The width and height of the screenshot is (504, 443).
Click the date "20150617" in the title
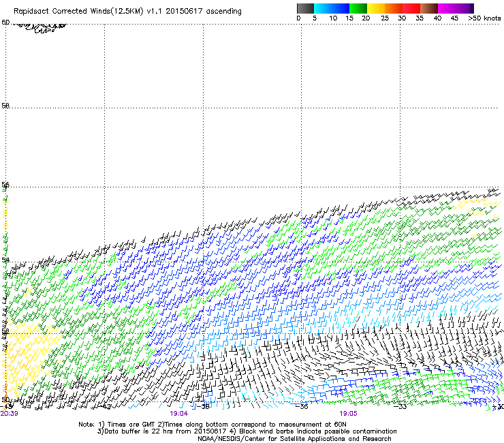tap(184, 11)
